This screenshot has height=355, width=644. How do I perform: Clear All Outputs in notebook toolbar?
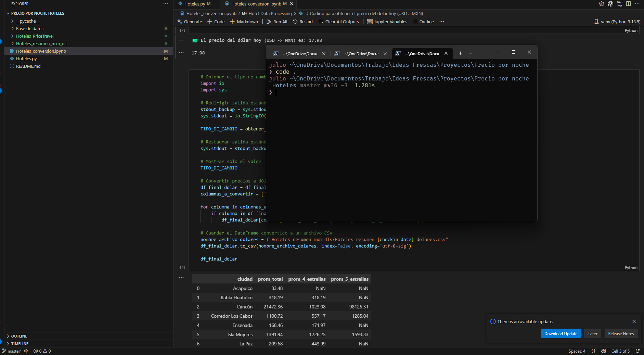[x=338, y=22]
